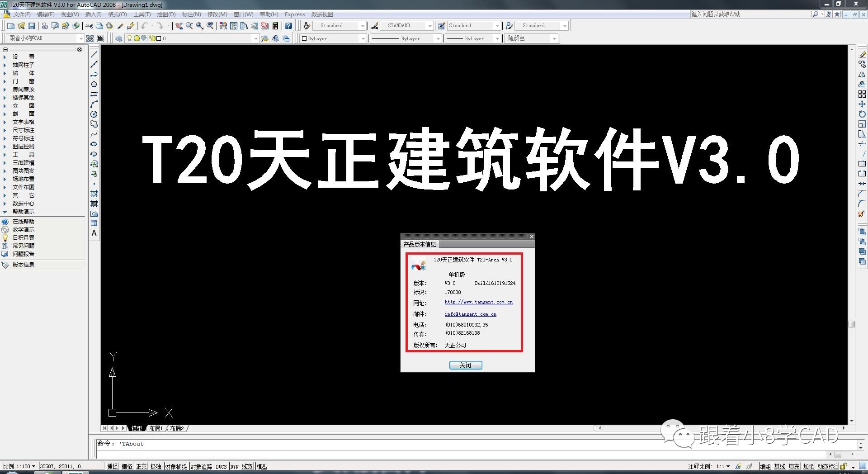The height and width of the screenshot is (474, 868).
Task: Open the 修改(M) menu
Action: tap(217, 14)
